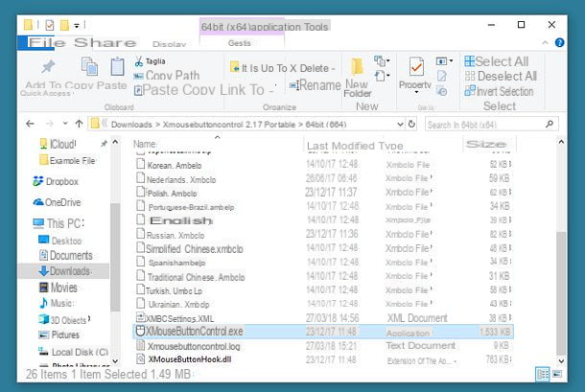Image resolution: width=585 pixels, height=392 pixels.
Task: Open the recent locations dropdown arrow
Action: (65, 123)
